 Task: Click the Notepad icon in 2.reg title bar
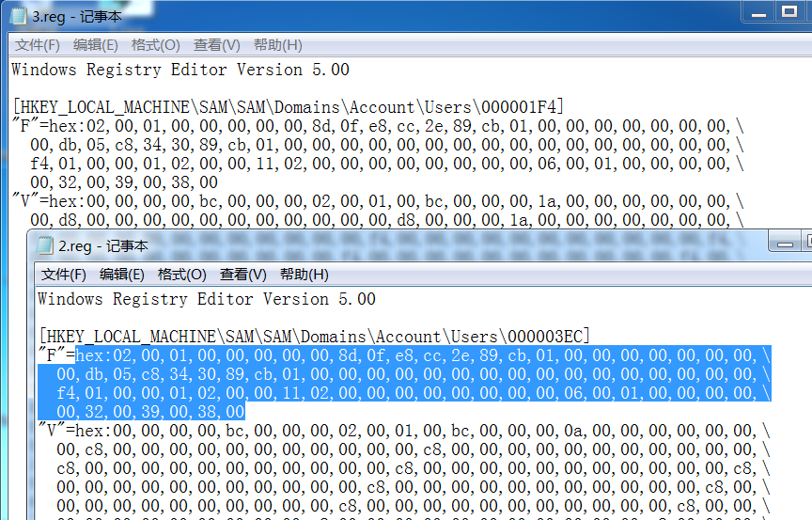(x=45, y=245)
